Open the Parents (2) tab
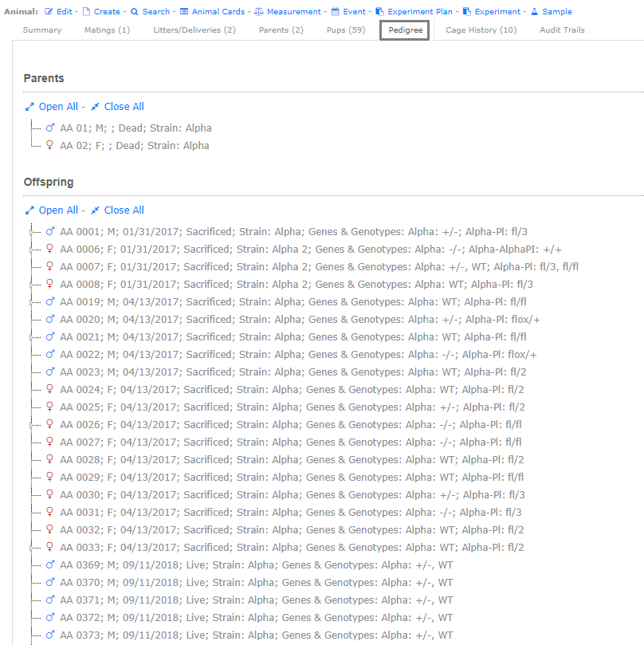Viewport: 644px width, 645px height. [281, 30]
